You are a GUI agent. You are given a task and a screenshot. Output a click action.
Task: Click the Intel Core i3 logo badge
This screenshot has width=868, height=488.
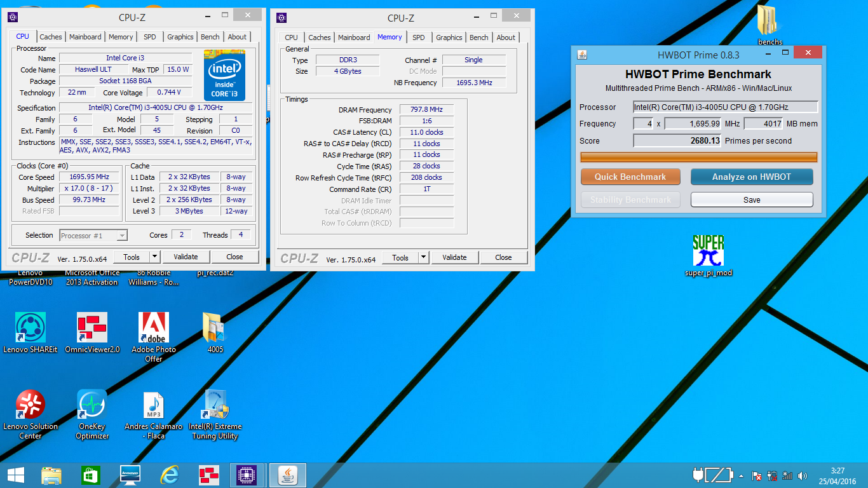[x=224, y=74]
